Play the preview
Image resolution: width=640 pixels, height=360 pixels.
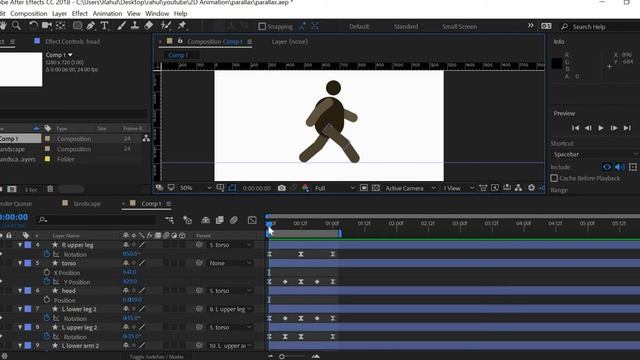pos(601,128)
